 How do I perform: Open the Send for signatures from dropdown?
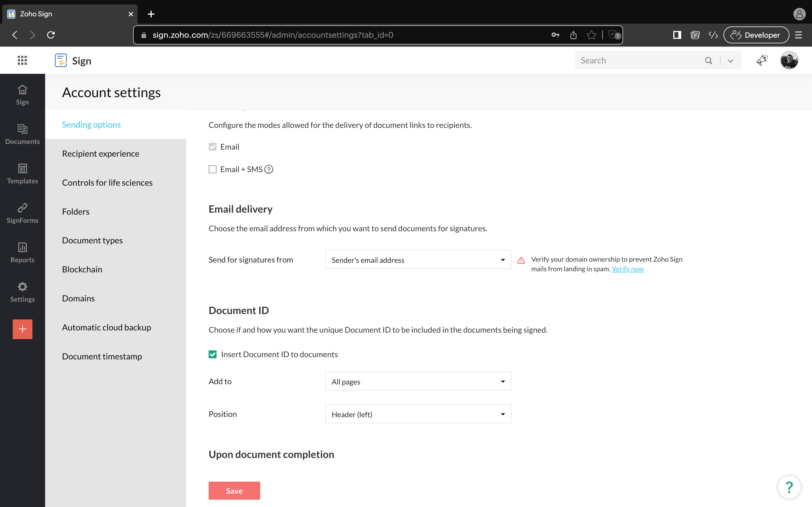click(418, 260)
